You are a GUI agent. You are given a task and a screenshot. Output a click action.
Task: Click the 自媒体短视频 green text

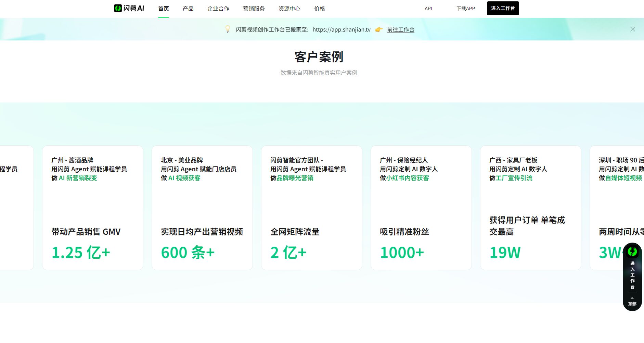coord(623,178)
